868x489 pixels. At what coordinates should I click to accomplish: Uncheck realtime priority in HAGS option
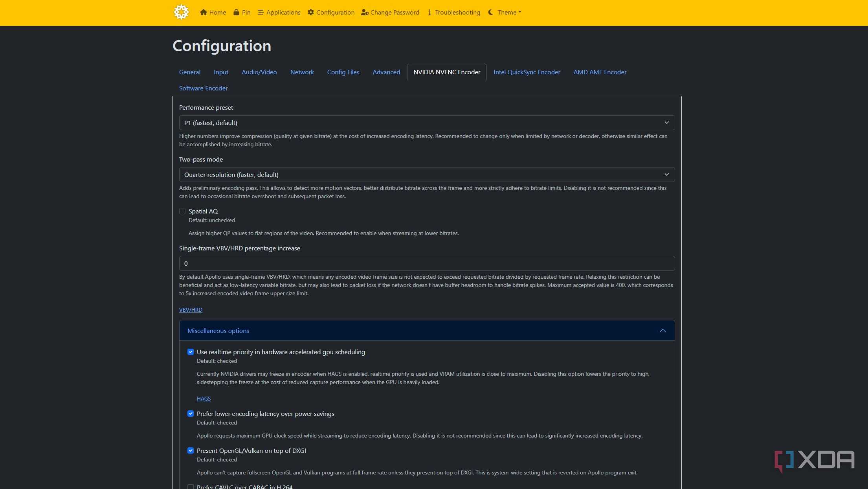(x=191, y=352)
